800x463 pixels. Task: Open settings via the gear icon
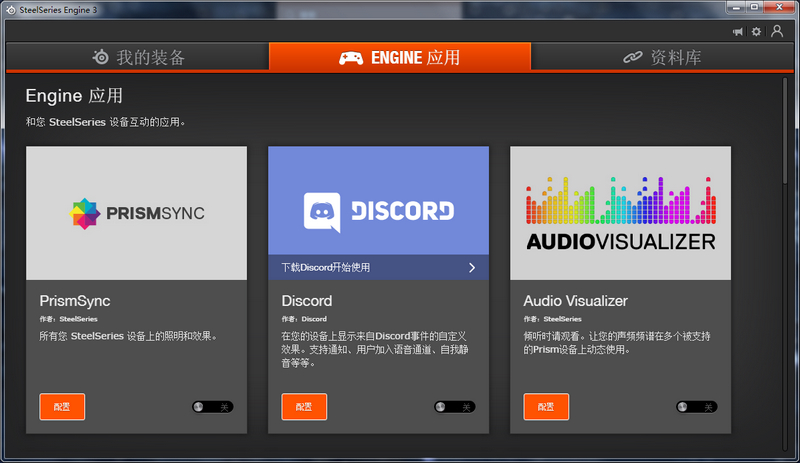click(x=756, y=32)
